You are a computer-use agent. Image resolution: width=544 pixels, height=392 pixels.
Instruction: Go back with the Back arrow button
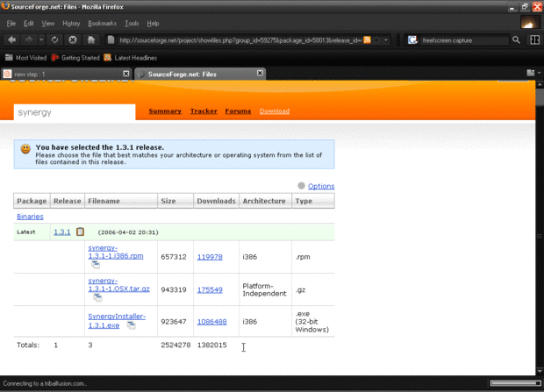(11, 39)
